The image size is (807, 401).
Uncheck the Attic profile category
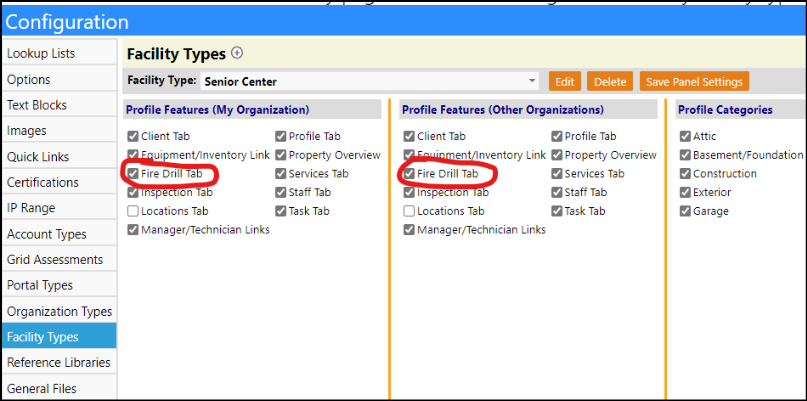tap(685, 136)
